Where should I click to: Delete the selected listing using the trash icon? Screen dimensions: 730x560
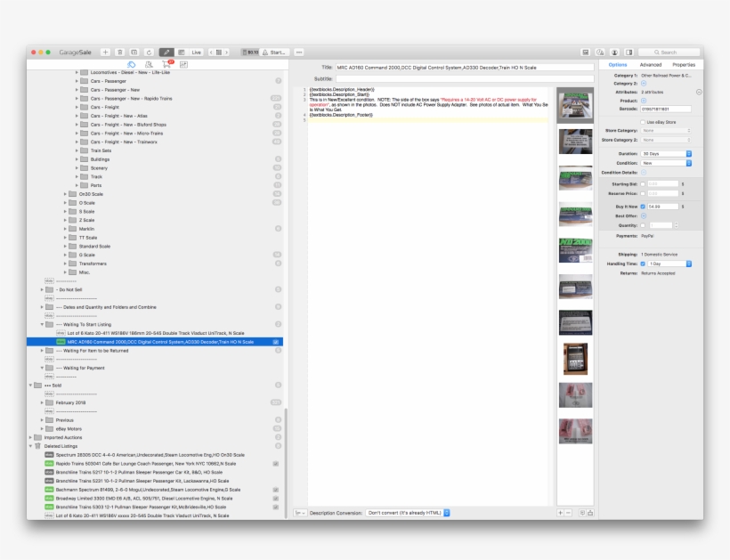click(120, 52)
